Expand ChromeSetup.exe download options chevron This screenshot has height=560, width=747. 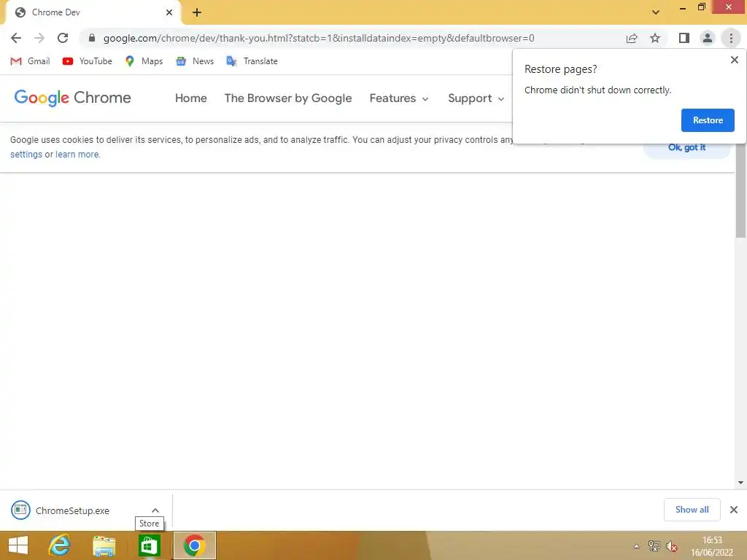point(155,510)
